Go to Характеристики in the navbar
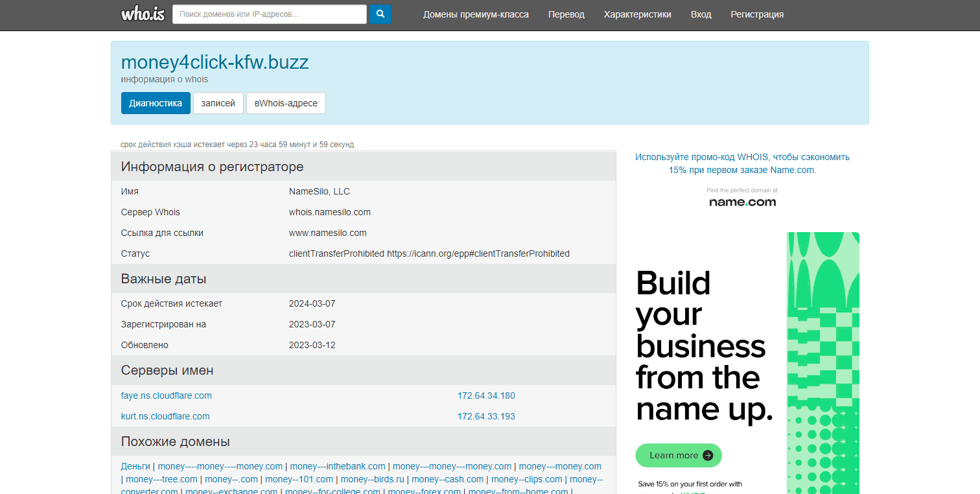 [637, 14]
